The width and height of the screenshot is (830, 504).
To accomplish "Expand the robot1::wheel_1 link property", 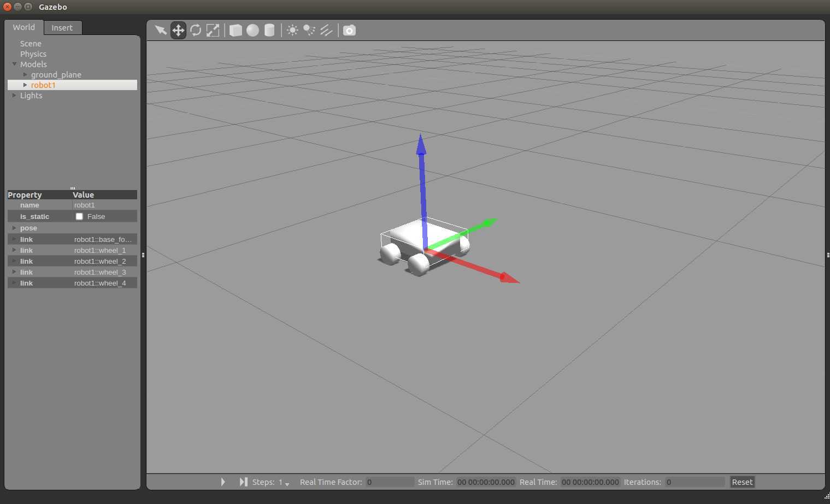I will click(14, 250).
